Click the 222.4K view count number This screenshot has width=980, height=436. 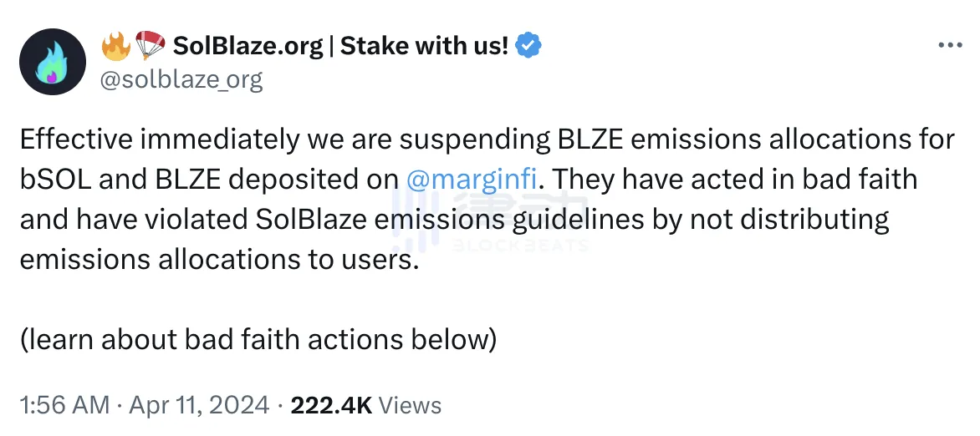[330, 406]
